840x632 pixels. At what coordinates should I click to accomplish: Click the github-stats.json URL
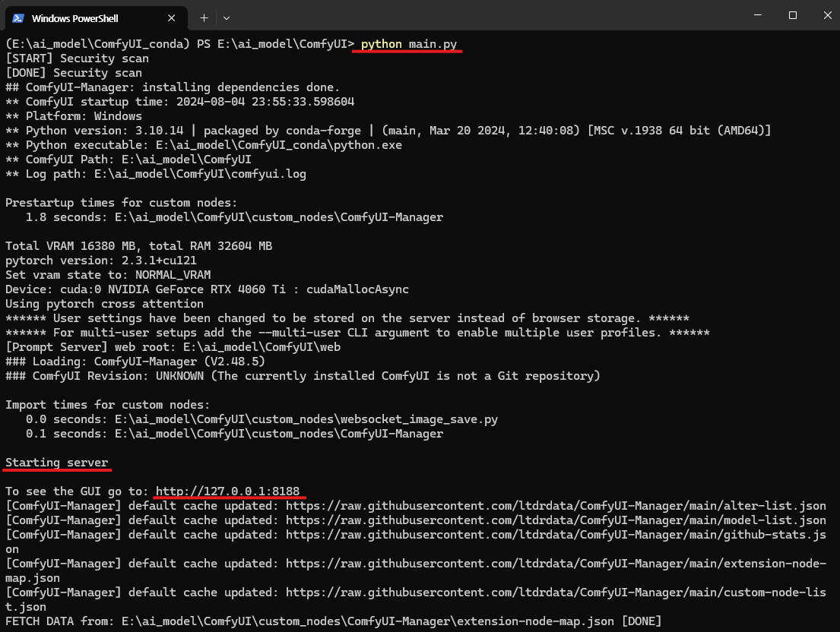tap(556, 535)
